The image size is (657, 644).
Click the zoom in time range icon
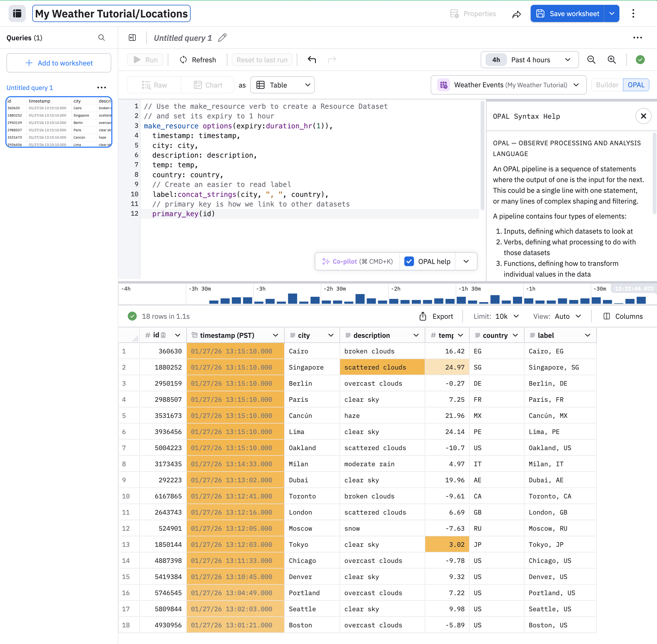pos(612,60)
